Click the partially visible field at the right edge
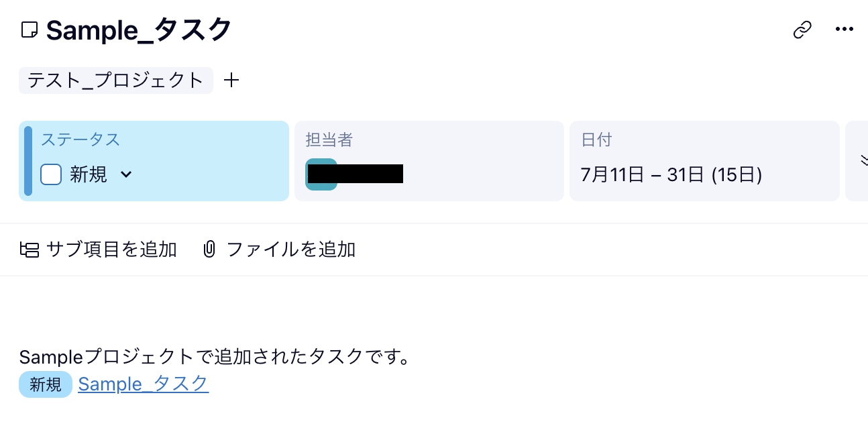This screenshot has height=428, width=868. point(857,161)
